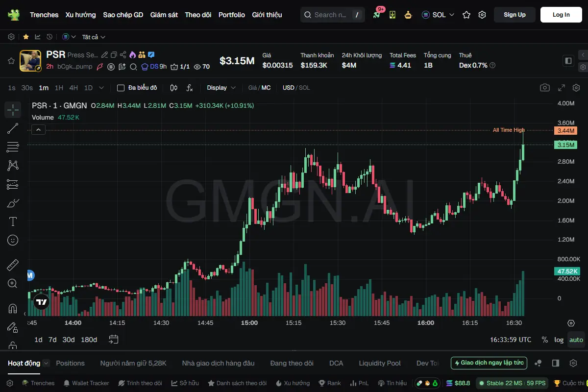Click the Sign Up button

[514, 15]
